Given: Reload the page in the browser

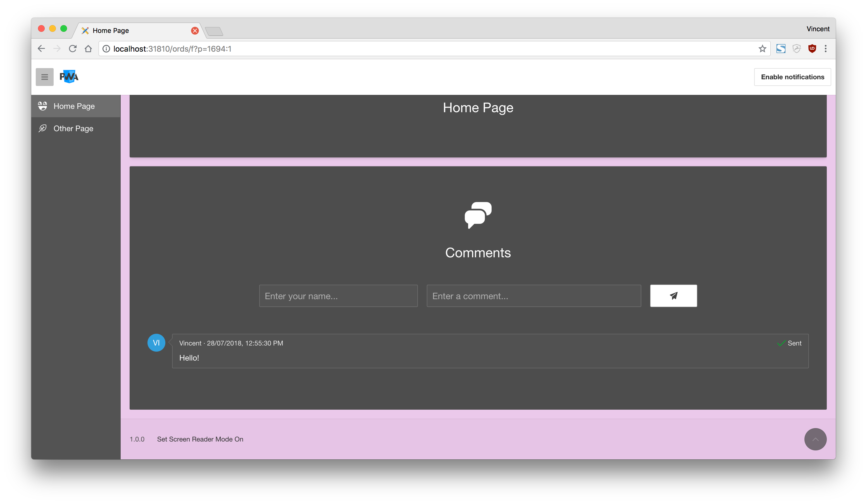Looking at the screenshot, I should click(x=73, y=49).
